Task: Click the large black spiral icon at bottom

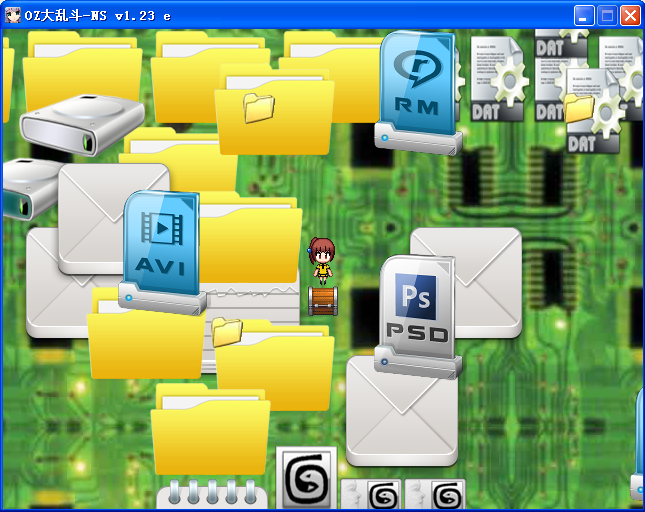Action: [x=306, y=478]
